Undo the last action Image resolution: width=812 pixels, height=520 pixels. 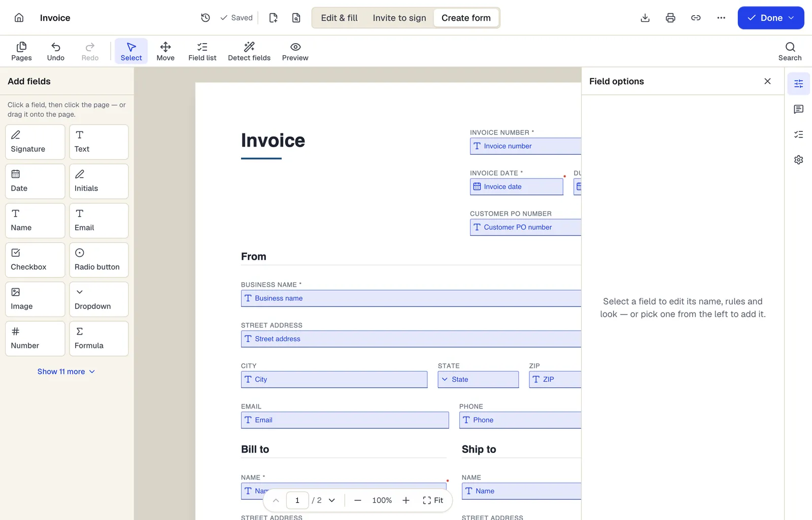tap(56, 51)
